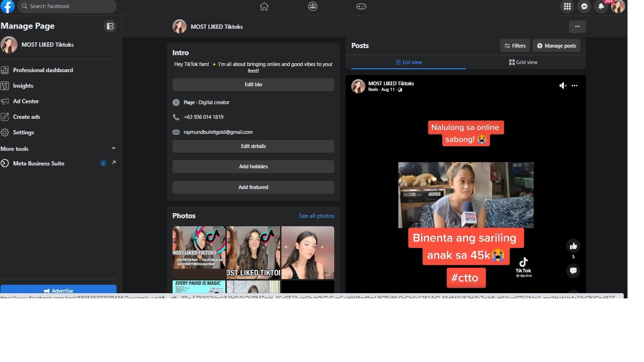Focus the Search Facebook field

(67, 7)
